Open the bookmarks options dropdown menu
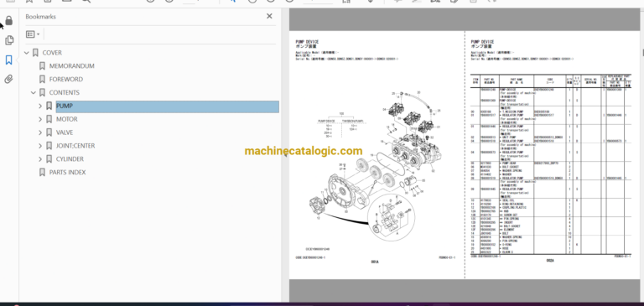Image resolution: width=644 pixels, height=306 pixels. tap(33, 34)
